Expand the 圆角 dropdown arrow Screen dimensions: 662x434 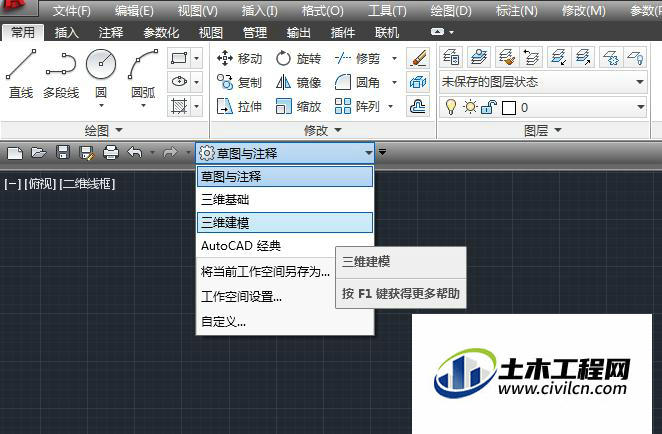click(x=394, y=82)
